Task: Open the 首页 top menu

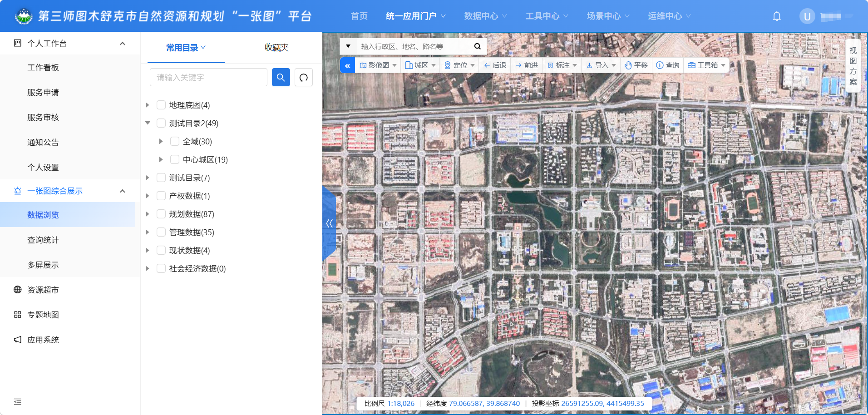Action: coord(359,16)
